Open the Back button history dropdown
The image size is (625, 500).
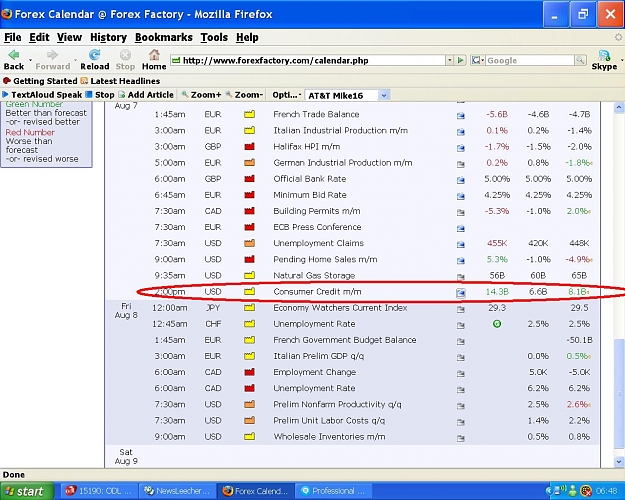(30, 61)
